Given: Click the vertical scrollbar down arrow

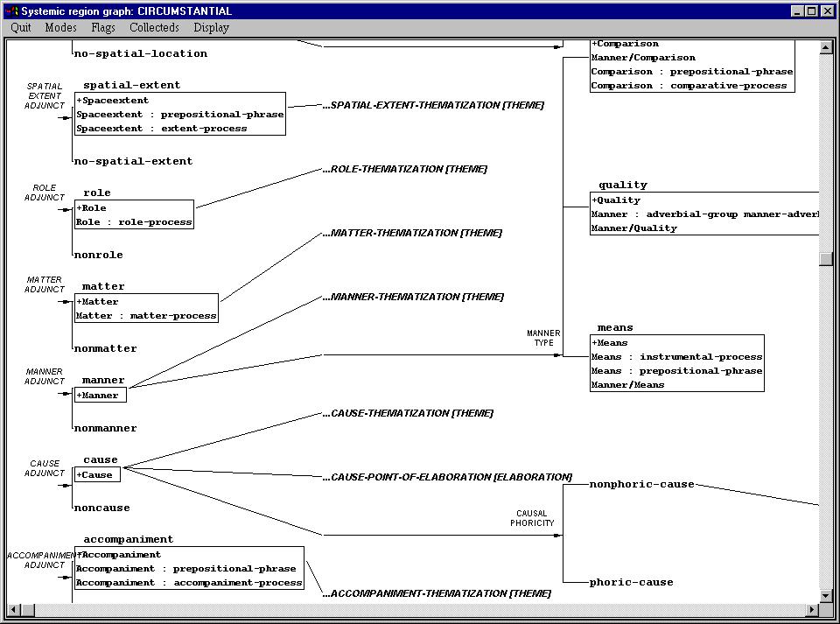Looking at the screenshot, I should [825, 595].
